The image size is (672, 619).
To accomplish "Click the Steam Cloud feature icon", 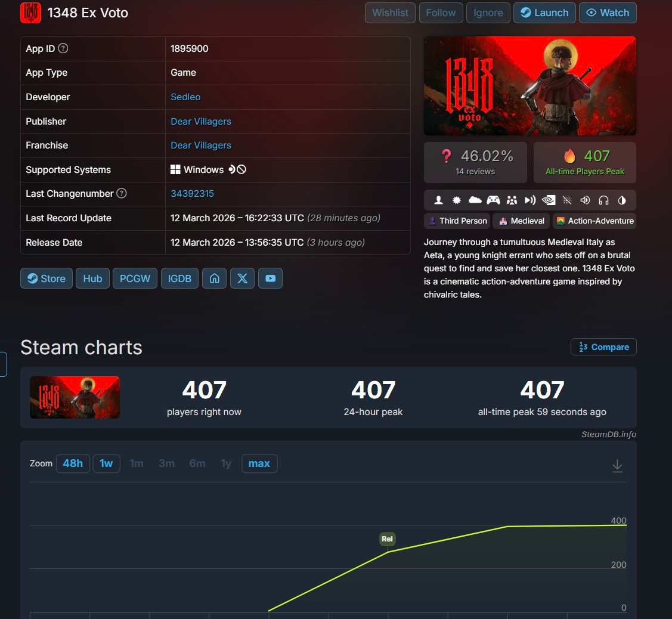I will 475,200.
